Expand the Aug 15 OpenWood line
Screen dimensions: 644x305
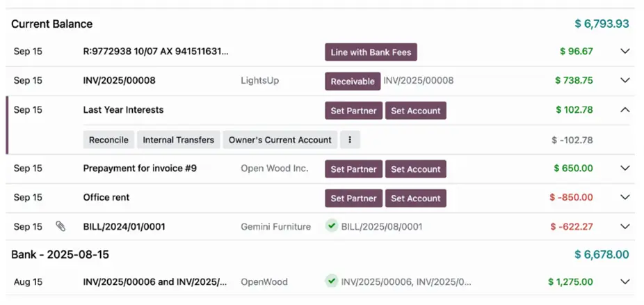625,282
